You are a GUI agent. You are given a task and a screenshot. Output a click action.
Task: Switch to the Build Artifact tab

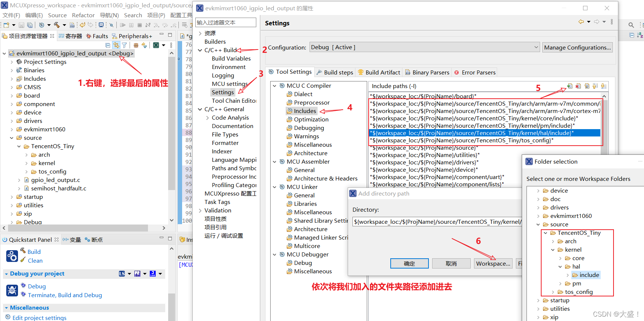coord(379,72)
